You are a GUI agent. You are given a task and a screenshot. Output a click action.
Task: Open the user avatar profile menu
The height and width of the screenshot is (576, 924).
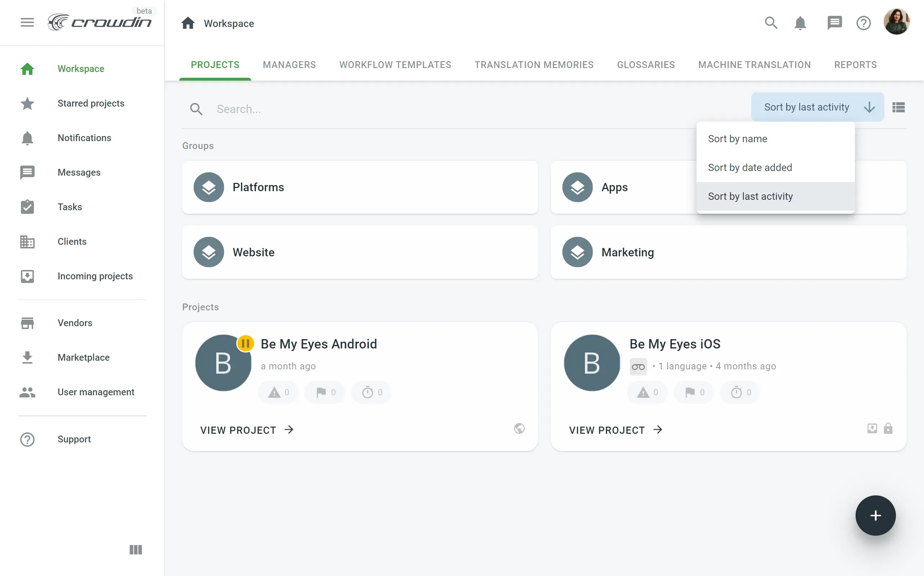pyautogui.click(x=896, y=22)
